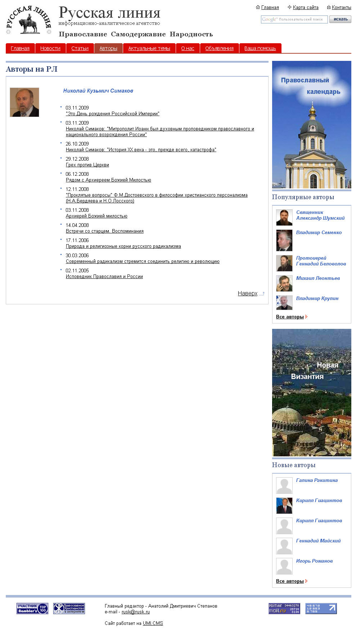Open article about Митрополит Иоанн

[160, 132]
